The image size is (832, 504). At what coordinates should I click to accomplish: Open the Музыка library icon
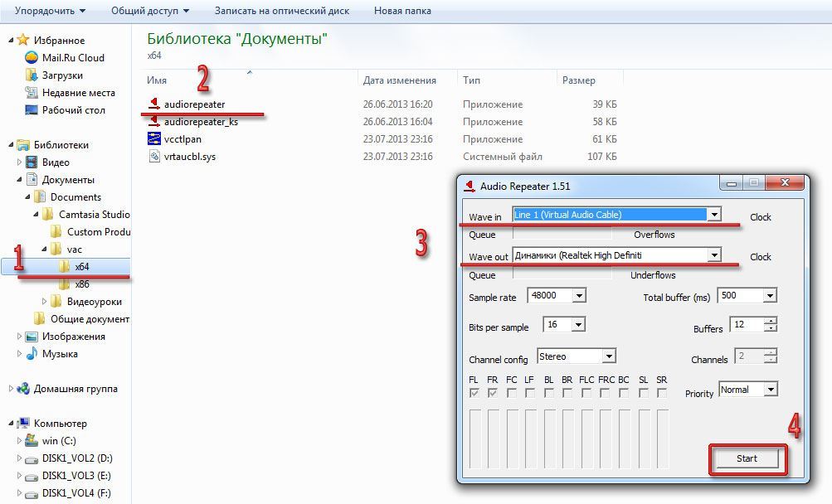coord(32,354)
